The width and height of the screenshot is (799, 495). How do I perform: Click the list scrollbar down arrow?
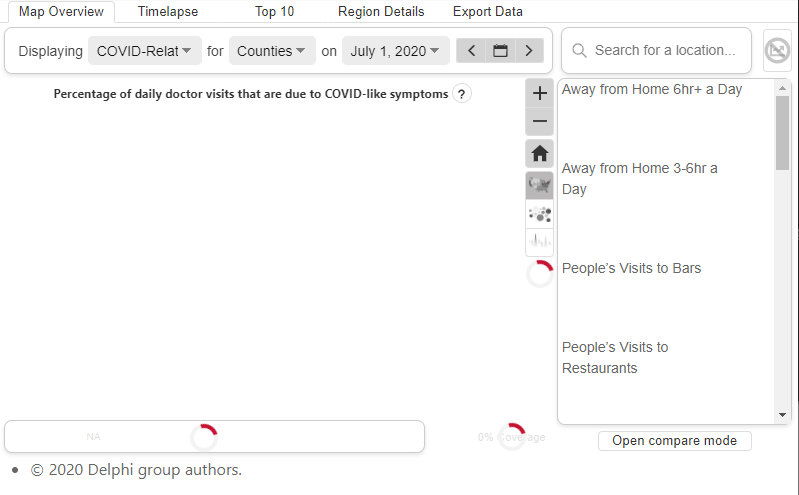tap(782, 415)
